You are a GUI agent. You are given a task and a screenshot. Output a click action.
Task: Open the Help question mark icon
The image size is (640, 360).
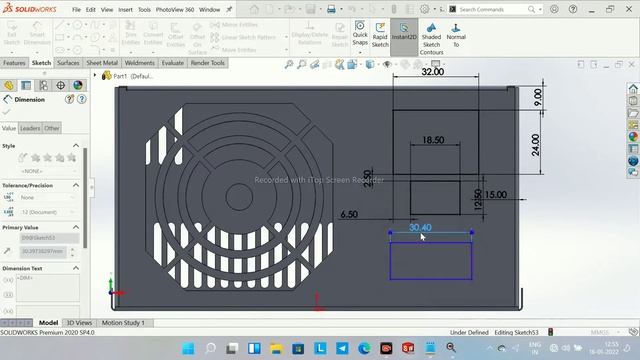click(573, 9)
